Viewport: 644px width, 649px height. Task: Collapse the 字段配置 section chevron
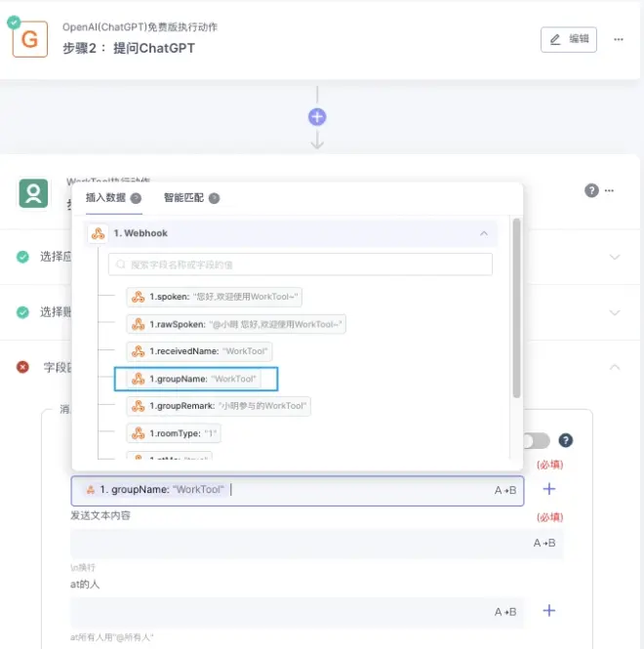615,367
